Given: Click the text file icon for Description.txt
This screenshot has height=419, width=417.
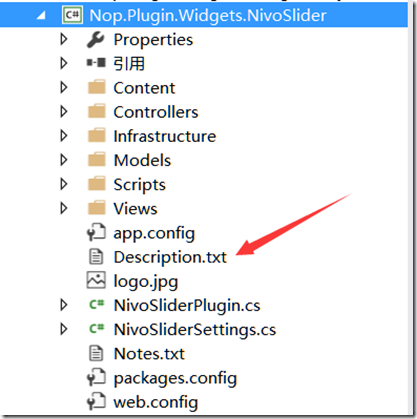Looking at the screenshot, I should tap(96, 257).
